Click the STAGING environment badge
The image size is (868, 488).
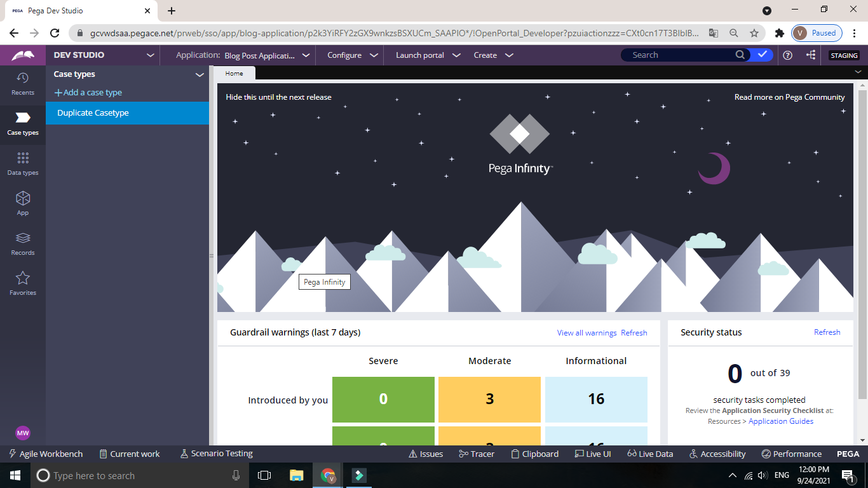click(844, 55)
